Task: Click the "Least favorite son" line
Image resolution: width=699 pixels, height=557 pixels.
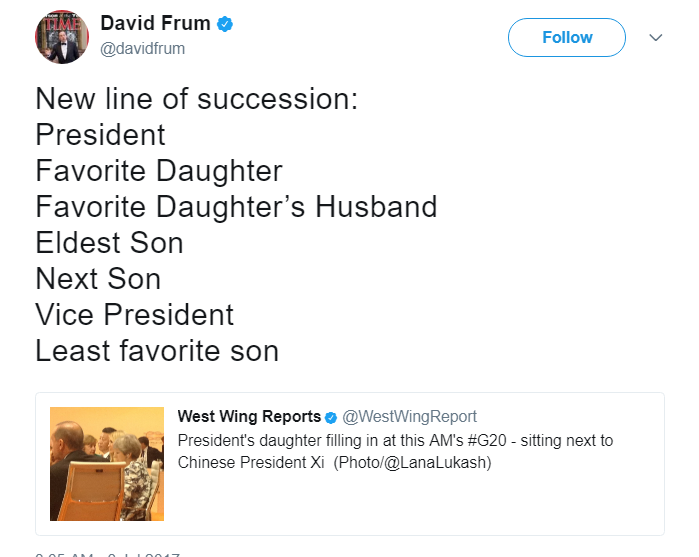Action: [156, 351]
